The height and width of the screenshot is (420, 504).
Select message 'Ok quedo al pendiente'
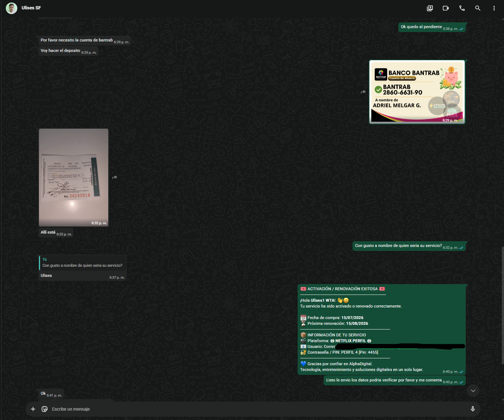[421, 27]
